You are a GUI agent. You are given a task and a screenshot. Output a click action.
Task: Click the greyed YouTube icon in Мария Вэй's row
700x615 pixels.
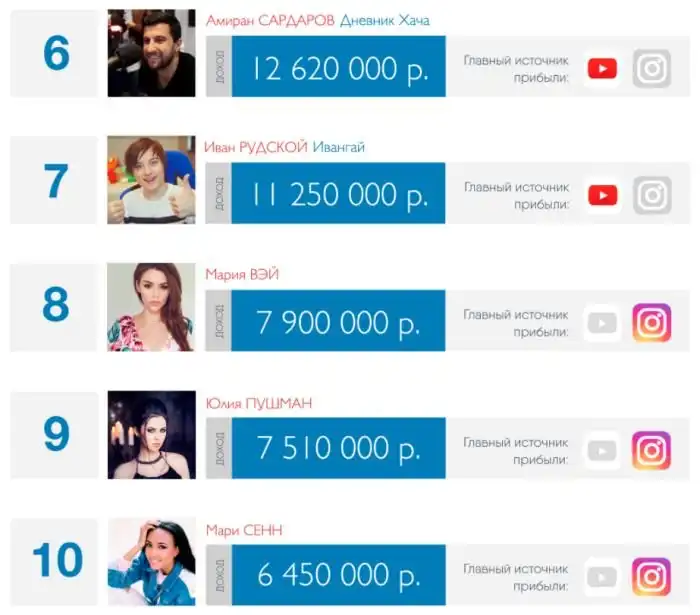pos(602,322)
